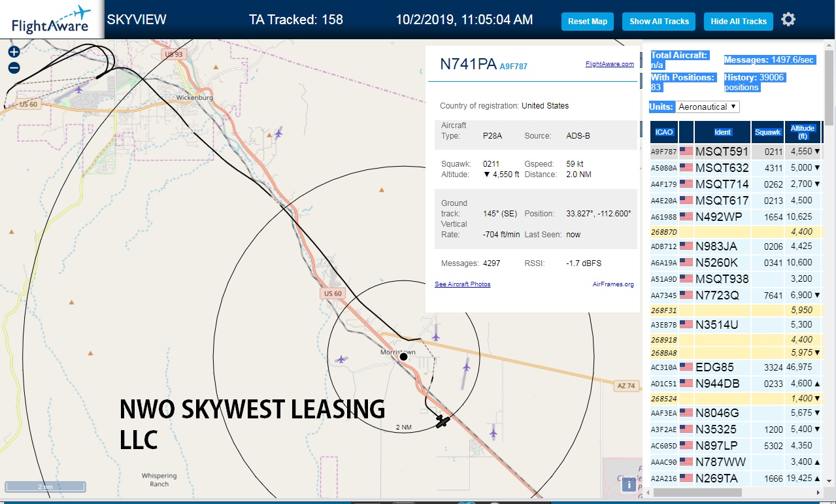Screen dimensions: 836x504
Task: Click the FlightAware logo
Action: coord(51,20)
